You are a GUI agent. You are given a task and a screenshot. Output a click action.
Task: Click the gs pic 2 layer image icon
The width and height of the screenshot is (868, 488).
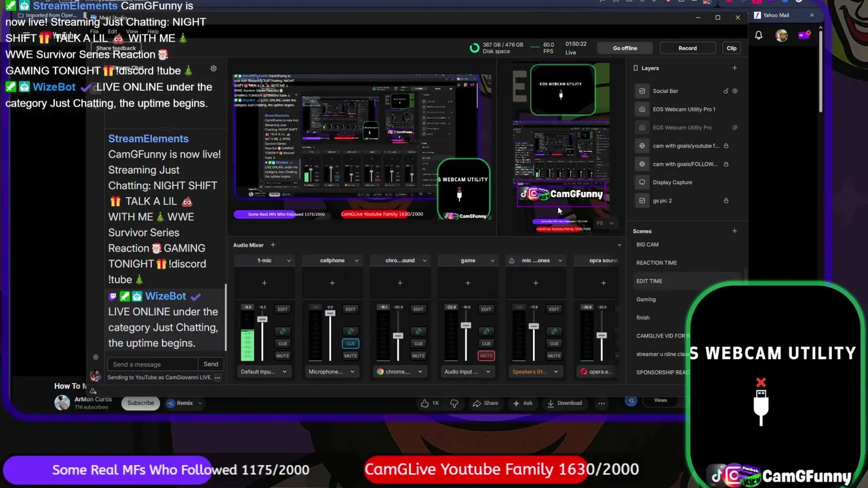click(642, 201)
